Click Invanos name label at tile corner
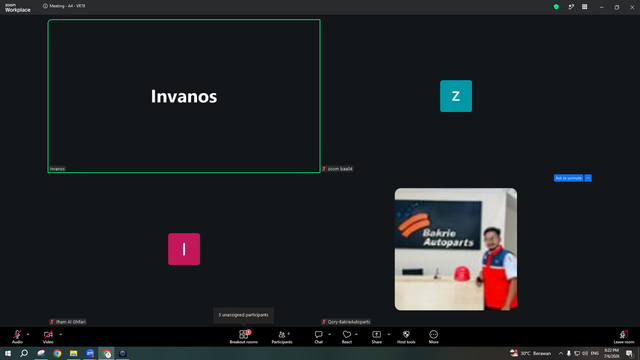Image resolution: width=640 pixels, height=360 pixels. 57,169
